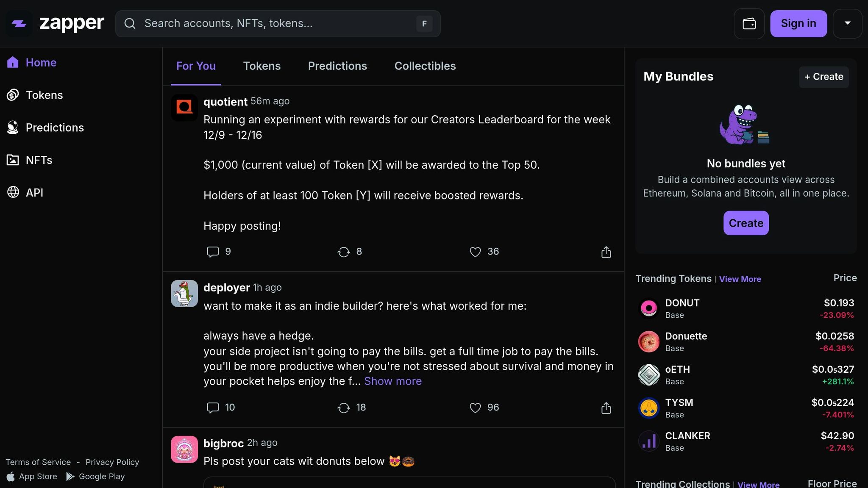Click the purple Create bundle button
Viewport: 868px width, 488px height.
point(746,223)
